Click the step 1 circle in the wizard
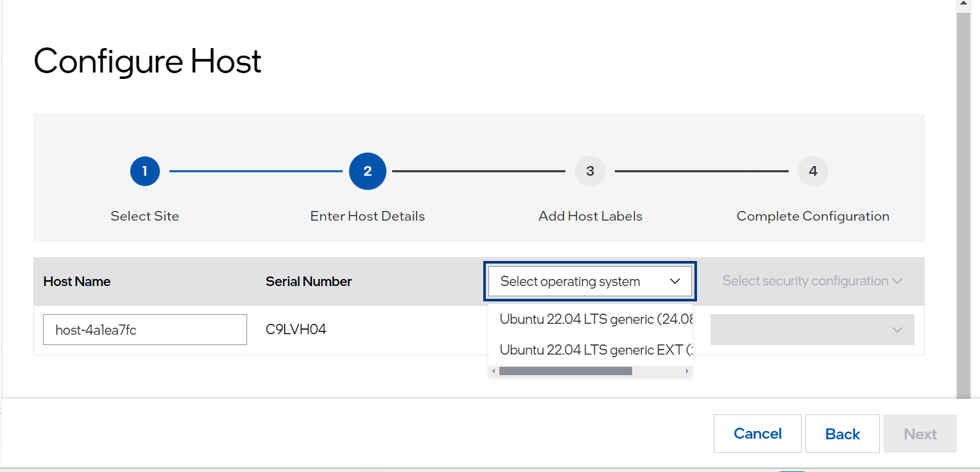 tap(144, 171)
